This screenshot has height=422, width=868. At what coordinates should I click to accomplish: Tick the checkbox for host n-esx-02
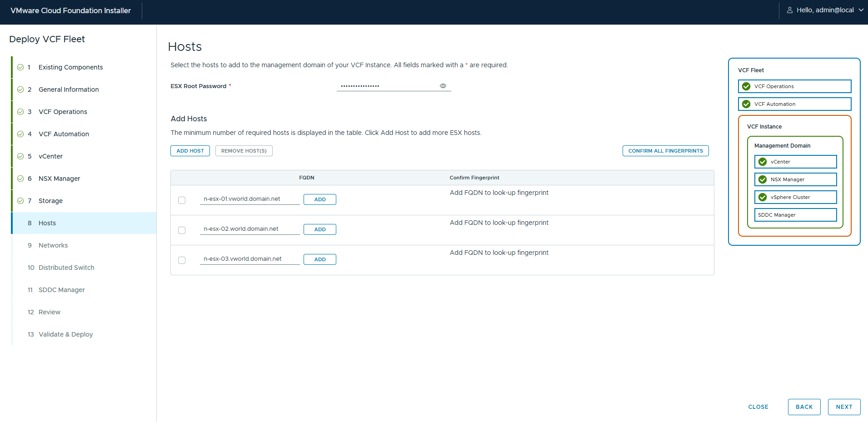(x=182, y=230)
